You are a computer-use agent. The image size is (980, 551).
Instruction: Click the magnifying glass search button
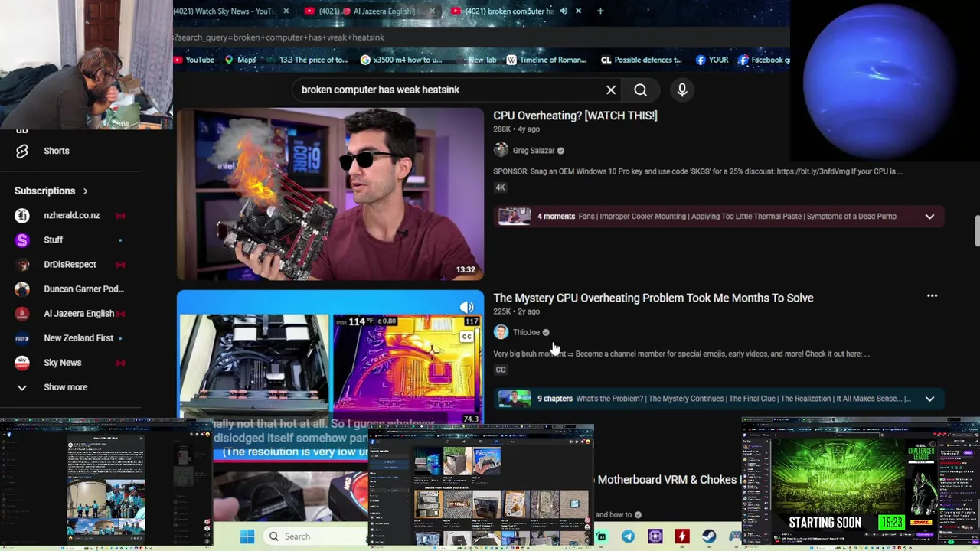coord(640,90)
